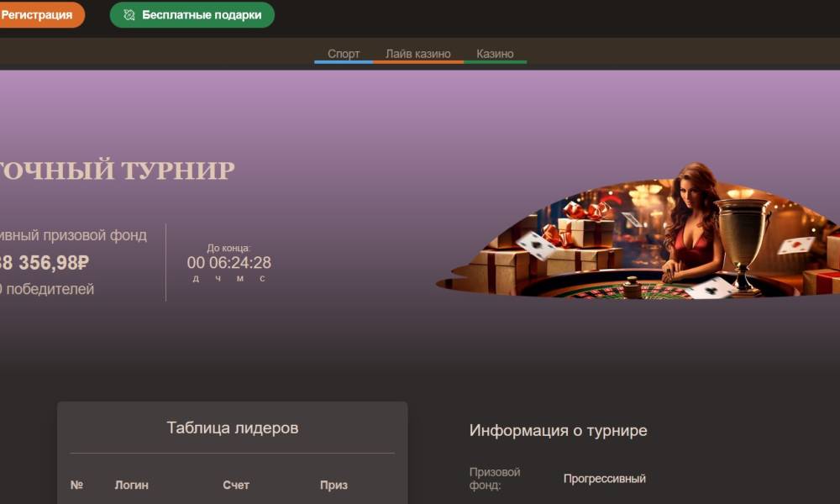
Task: Click the gift icon in Бесплатные подарки
Action: [x=129, y=15]
